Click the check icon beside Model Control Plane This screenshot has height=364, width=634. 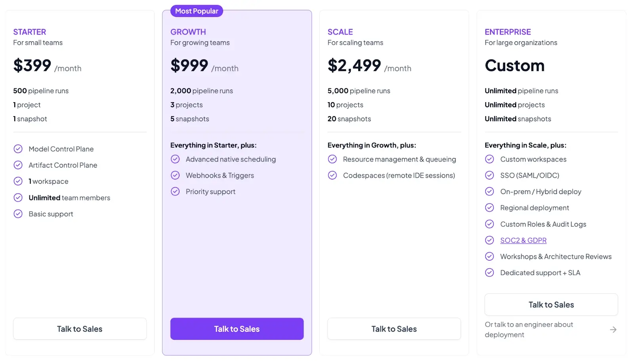click(x=18, y=149)
